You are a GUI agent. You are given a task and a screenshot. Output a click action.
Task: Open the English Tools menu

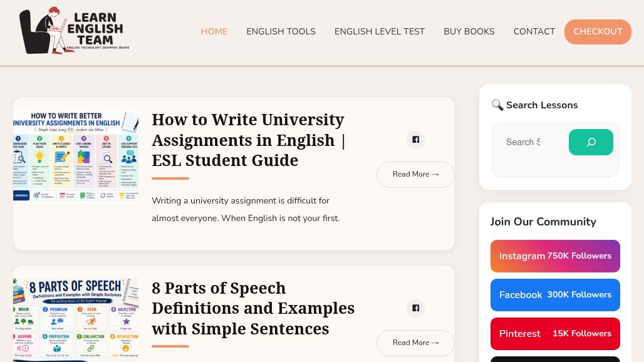coord(281,31)
